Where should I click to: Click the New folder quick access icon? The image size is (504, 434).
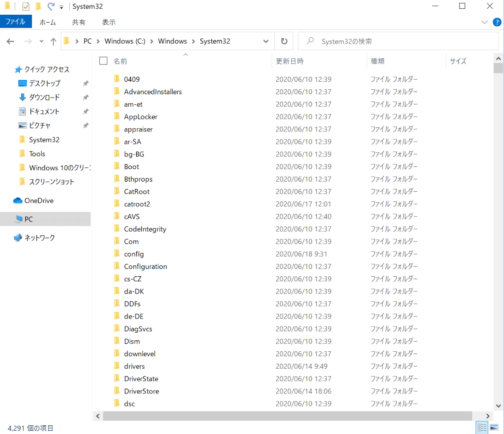click(x=38, y=6)
